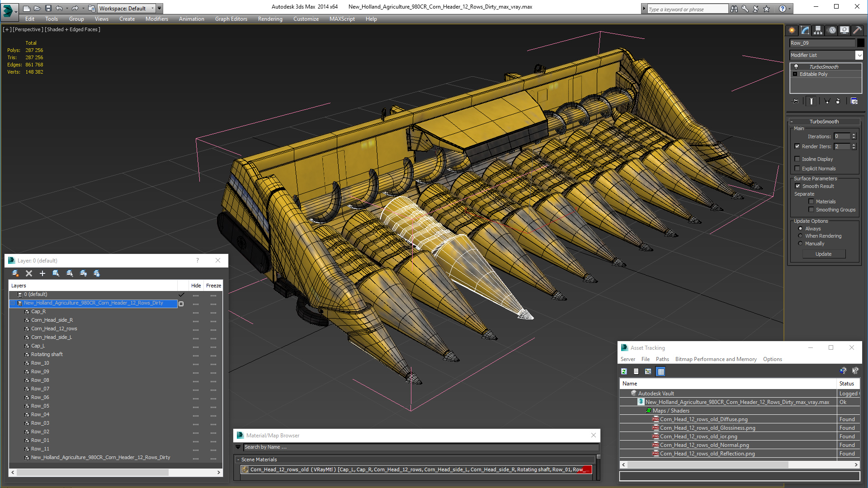Image resolution: width=868 pixels, height=488 pixels.
Task: Open the Rendering menu
Action: click(x=270, y=19)
